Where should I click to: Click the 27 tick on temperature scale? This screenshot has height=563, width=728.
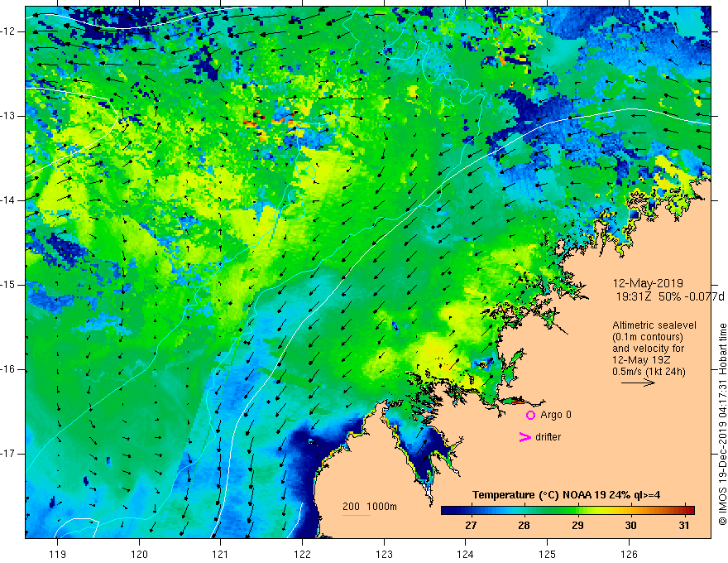(x=471, y=526)
